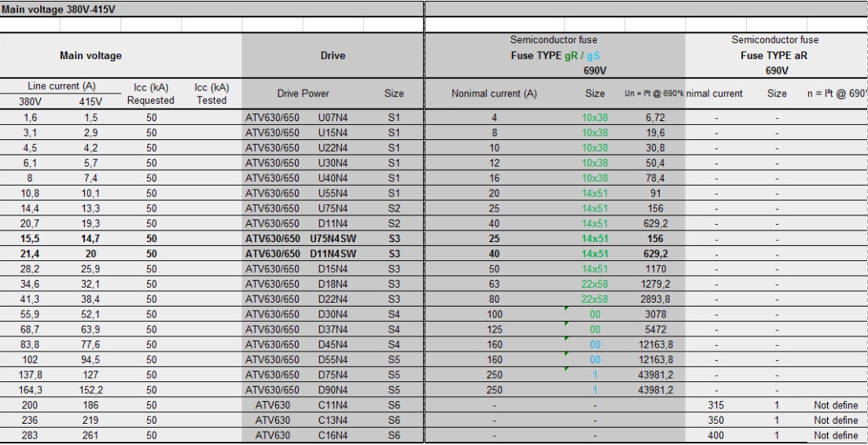This screenshot has width=868, height=445.
Task: Click 'Not define' in the C11N4 row
Action: click(836, 405)
